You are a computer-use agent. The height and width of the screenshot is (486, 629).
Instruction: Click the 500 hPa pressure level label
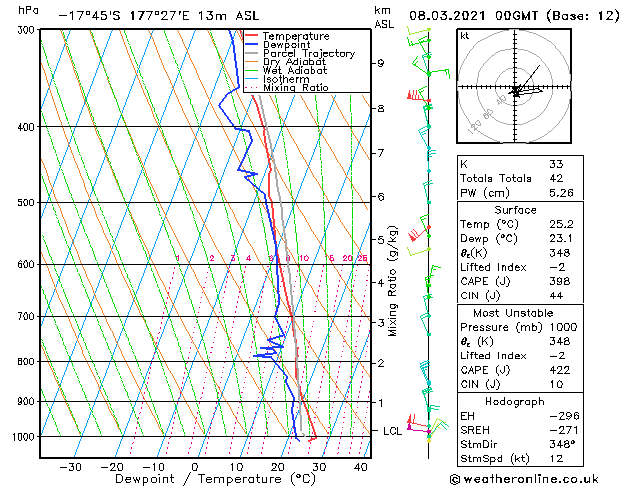[x=28, y=202]
